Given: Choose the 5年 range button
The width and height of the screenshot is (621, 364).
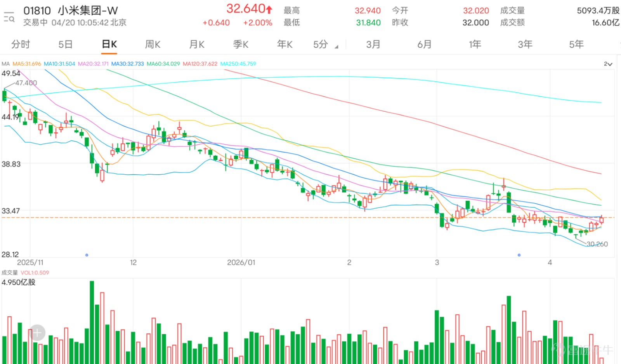Looking at the screenshot, I should pyautogui.click(x=576, y=44).
